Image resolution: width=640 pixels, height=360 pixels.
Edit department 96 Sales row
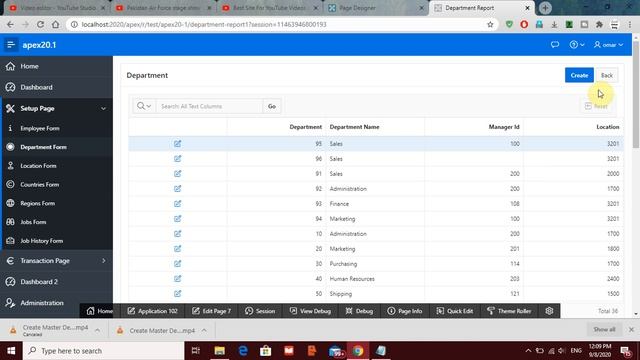tap(177, 159)
